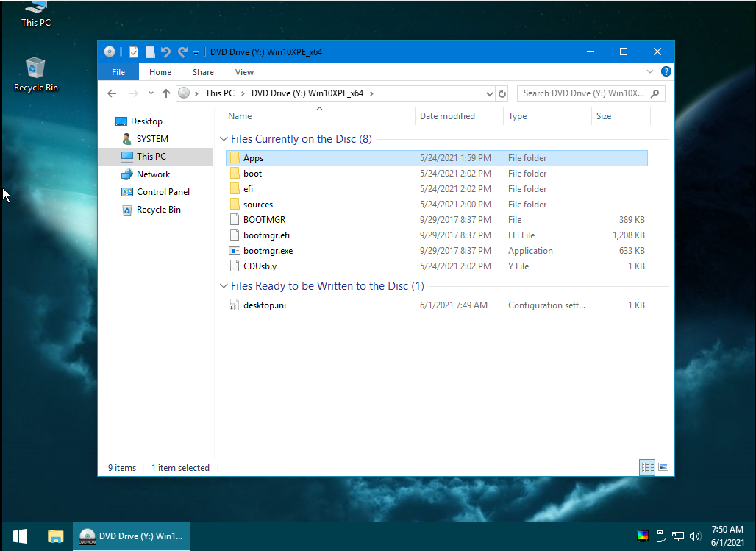This screenshot has width=756, height=551.
Task: Switch to the Share ribbon tab
Action: [203, 72]
